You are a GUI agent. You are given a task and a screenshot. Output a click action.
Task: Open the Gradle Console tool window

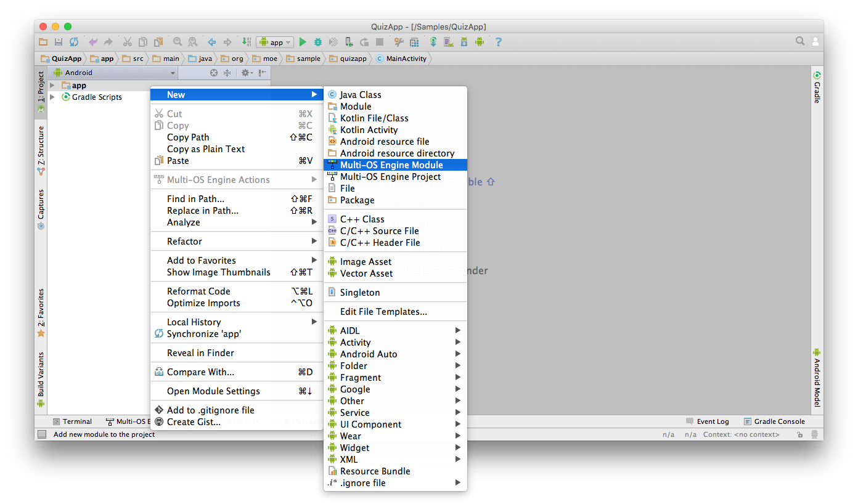774,422
